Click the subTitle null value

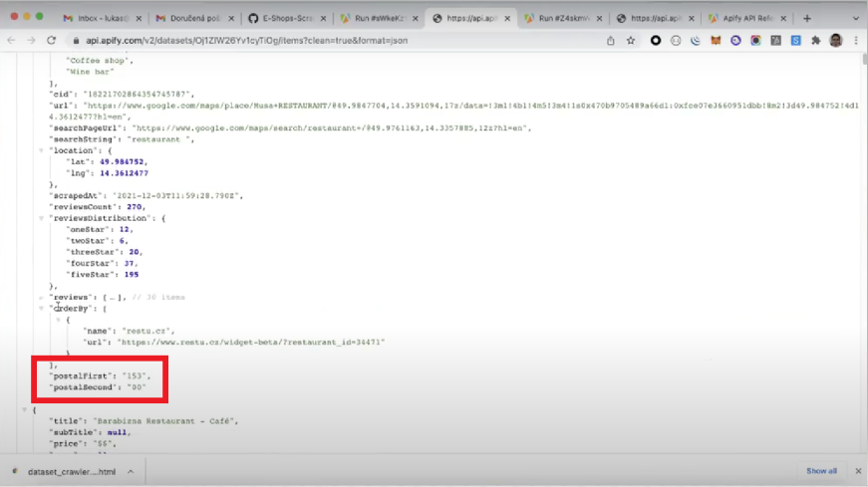[117, 432]
